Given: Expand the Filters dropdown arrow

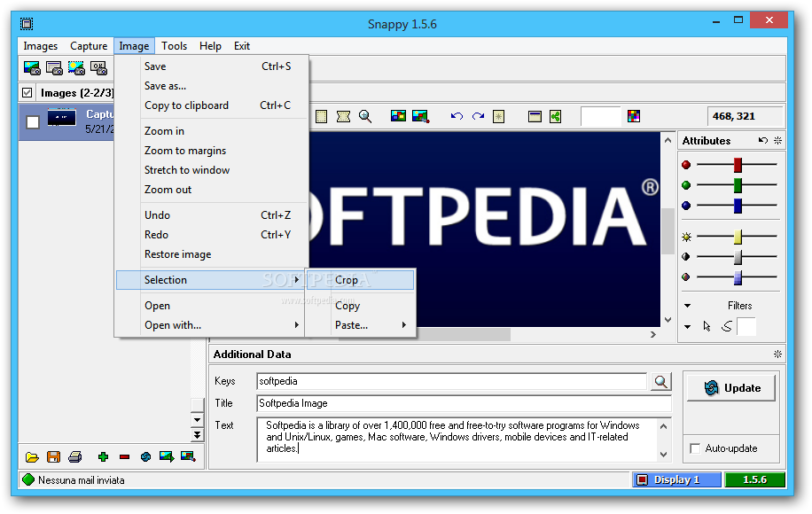Looking at the screenshot, I should click(x=687, y=306).
